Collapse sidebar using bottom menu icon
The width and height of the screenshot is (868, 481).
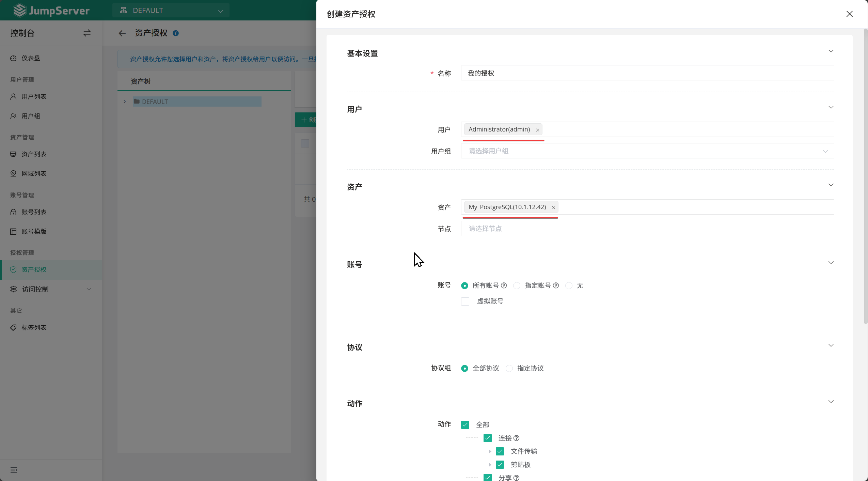point(14,470)
